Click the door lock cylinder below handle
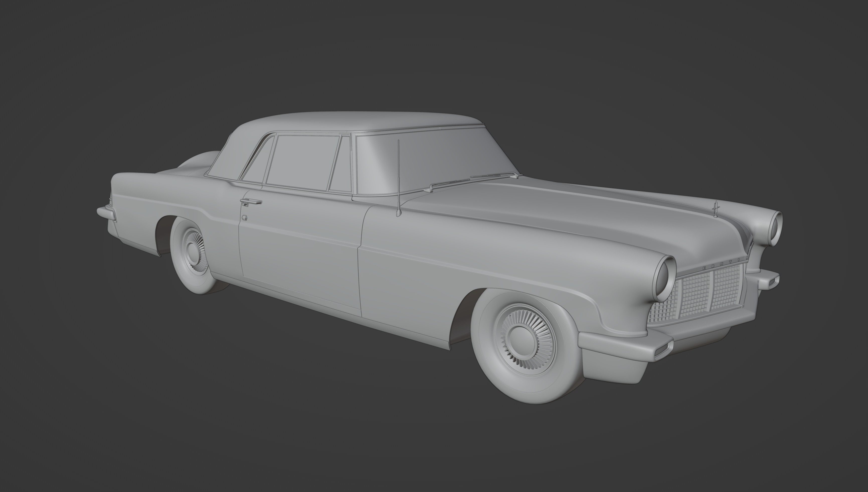 (x=244, y=218)
